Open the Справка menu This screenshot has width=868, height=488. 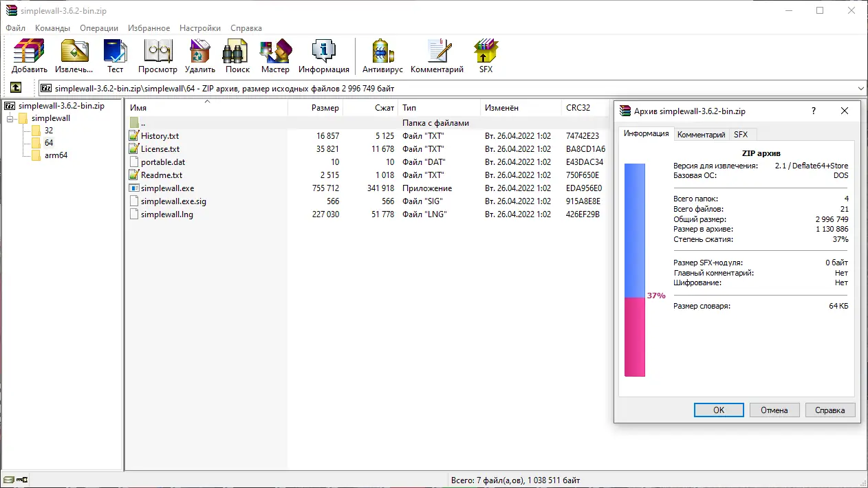pyautogui.click(x=246, y=28)
